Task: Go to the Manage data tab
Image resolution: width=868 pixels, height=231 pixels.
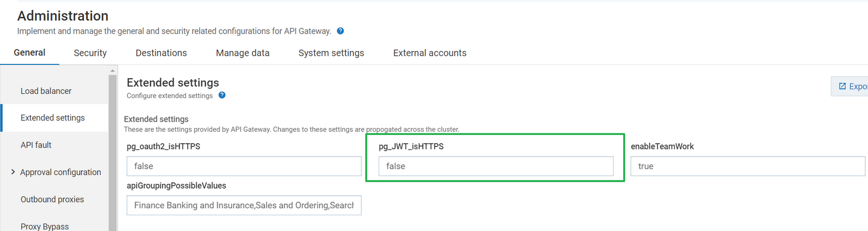Action: tap(242, 53)
